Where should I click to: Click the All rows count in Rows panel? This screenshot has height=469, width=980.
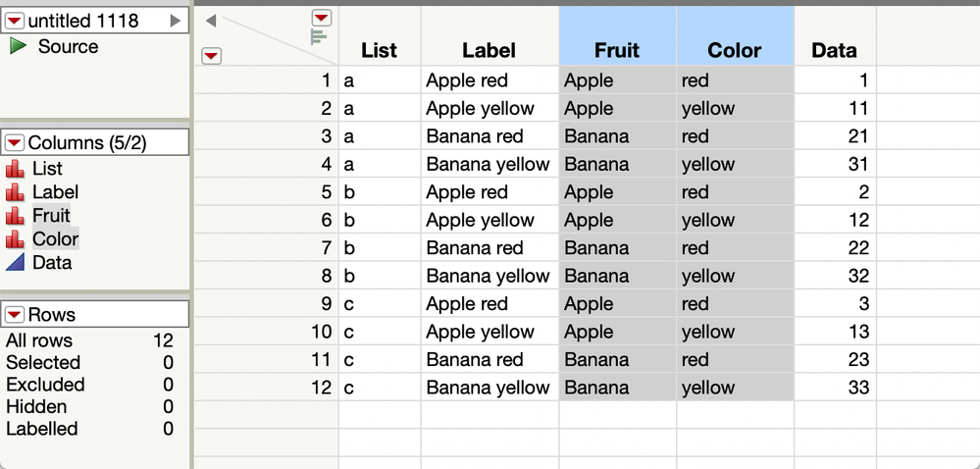click(163, 340)
